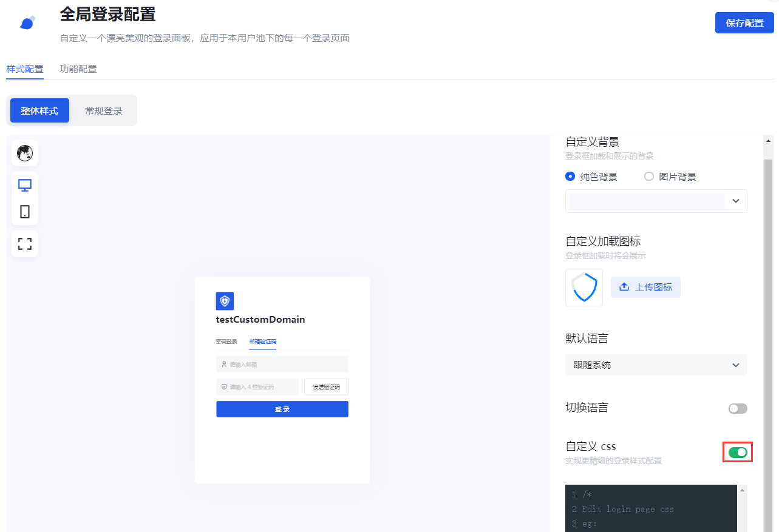Click the 保存配置 button
Image resolution: width=779 pixels, height=532 pixels.
click(744, 23)
